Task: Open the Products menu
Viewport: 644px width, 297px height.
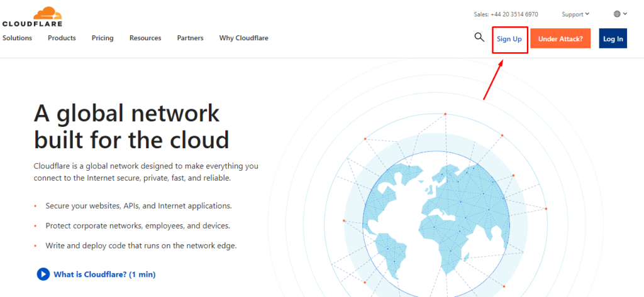Action: click(62, 38)
